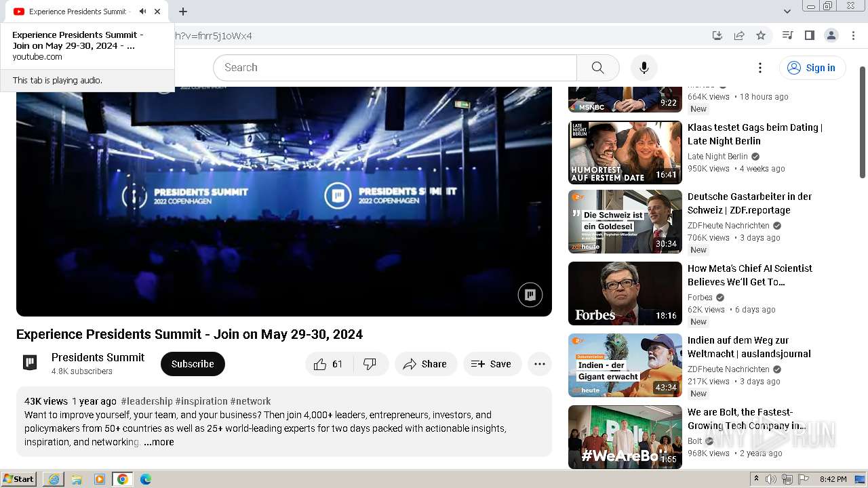Toggle the Chrome side panel
The height and width of the screenshot is (488, 868).
(x=809, y=36)
